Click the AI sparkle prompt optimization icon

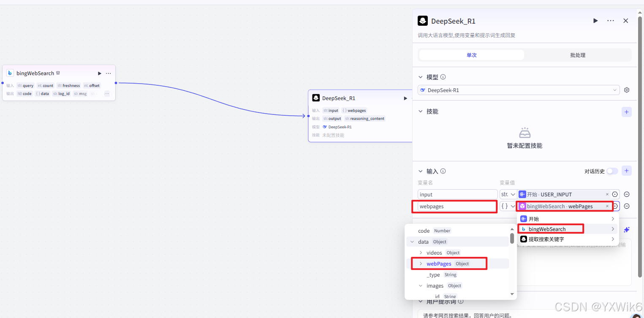pyautogui.click(x=627, y=230)
